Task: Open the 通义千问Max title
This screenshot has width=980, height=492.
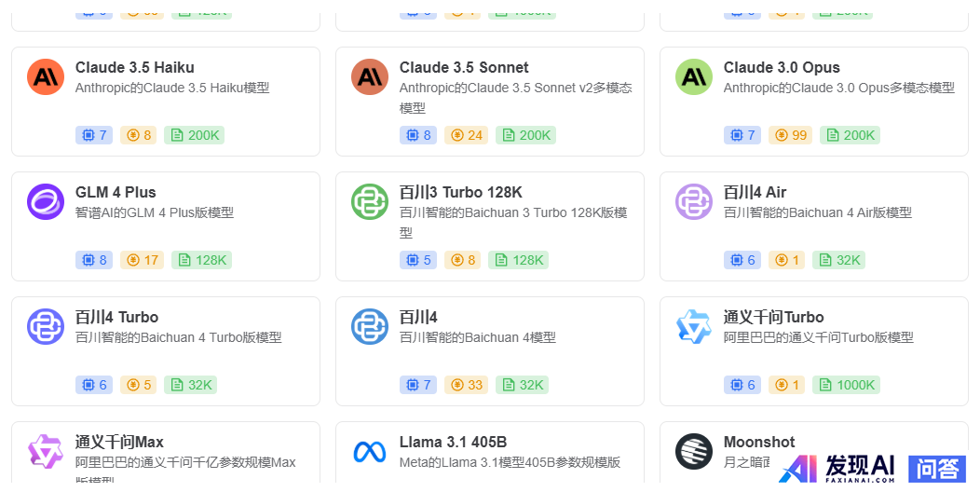Action: 119,443
